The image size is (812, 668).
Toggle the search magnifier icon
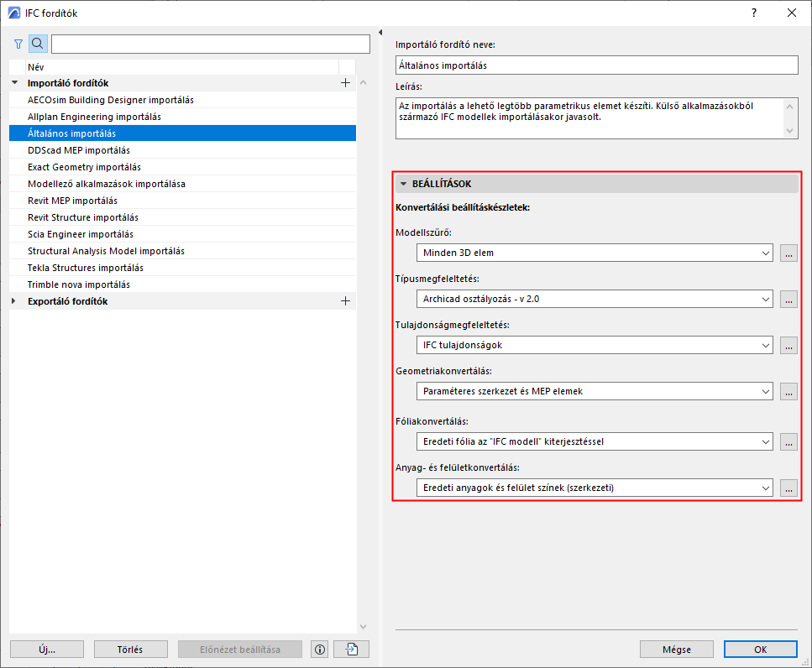coord(38,44)
